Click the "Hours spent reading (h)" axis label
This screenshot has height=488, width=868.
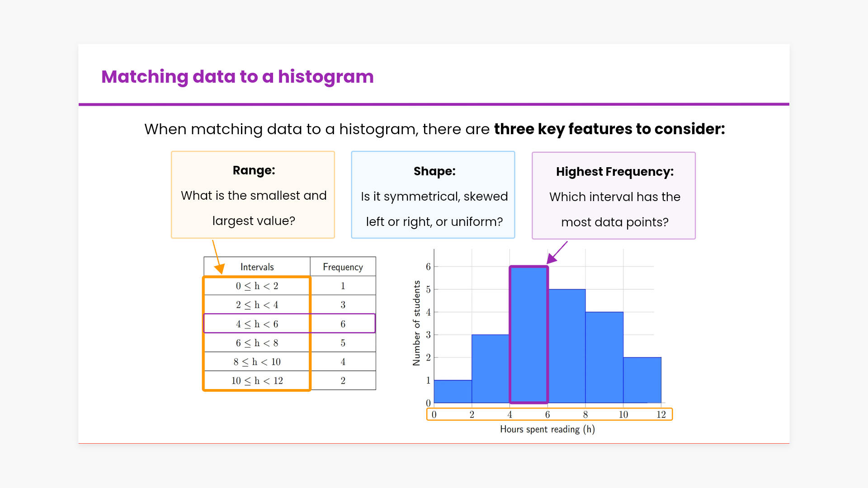[547, 429]
